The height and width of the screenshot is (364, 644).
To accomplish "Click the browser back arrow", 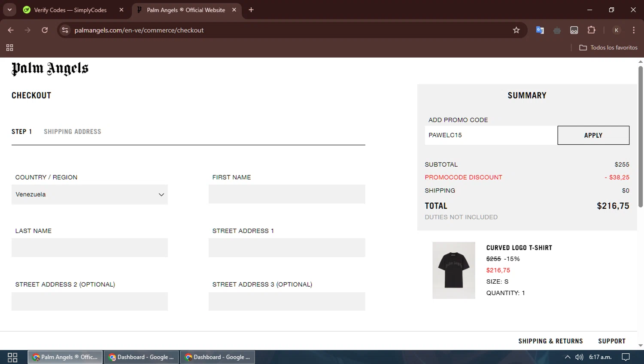I will pos(11,30).
